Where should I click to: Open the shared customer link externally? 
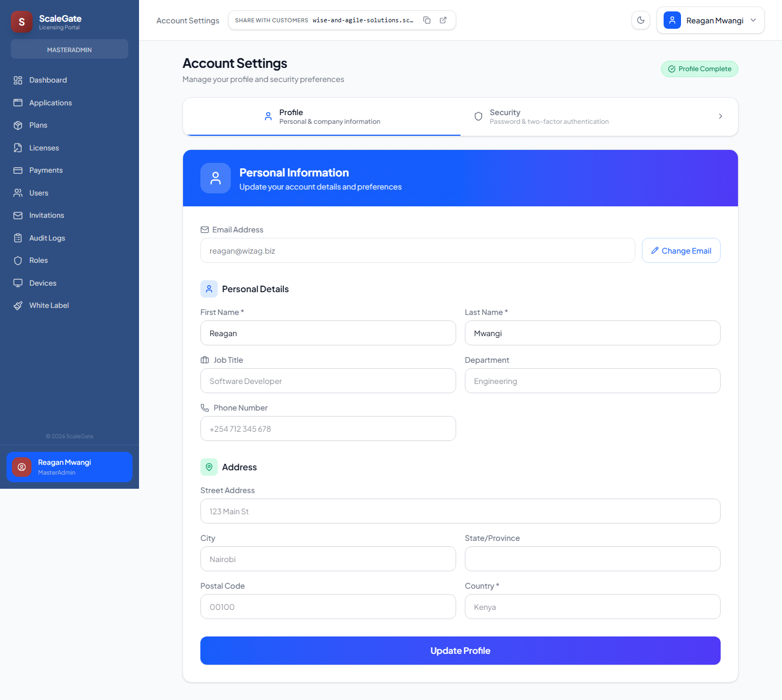click(x=443, y=20)
